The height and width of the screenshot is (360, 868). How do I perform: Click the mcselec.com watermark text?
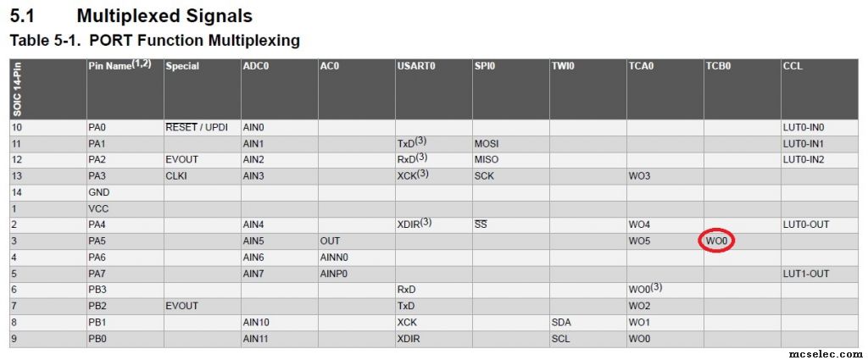click(825, 354)
